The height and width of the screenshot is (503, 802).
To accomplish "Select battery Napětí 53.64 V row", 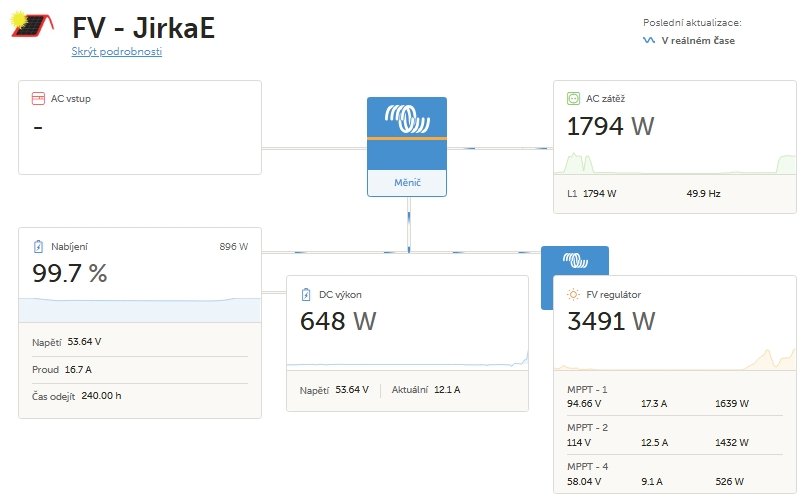I will pos(140,342).
